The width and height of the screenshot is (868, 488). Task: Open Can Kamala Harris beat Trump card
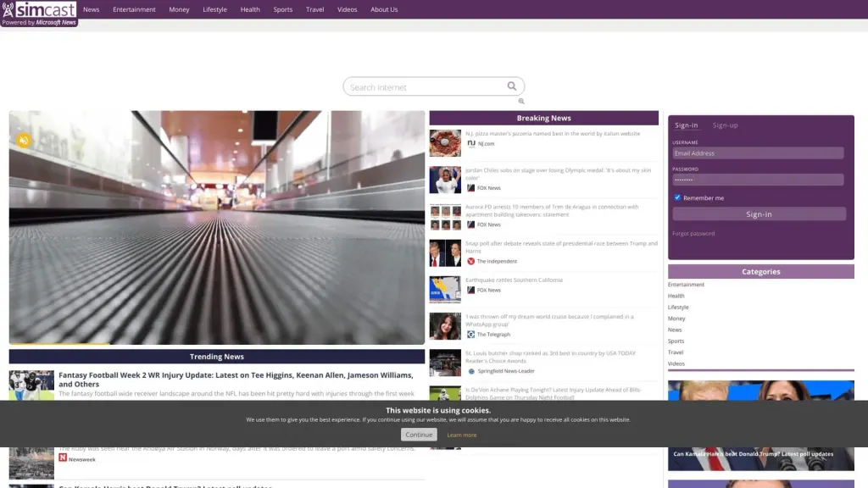point(760,425)
